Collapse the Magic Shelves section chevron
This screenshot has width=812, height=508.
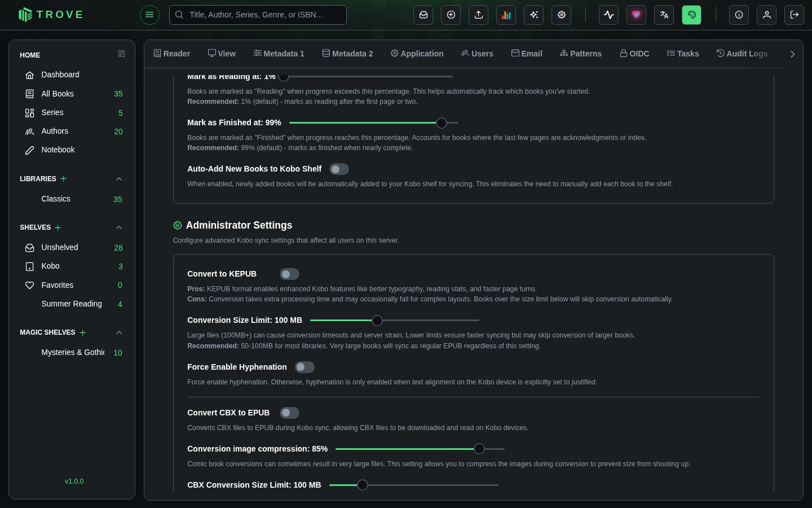point(119,332)
